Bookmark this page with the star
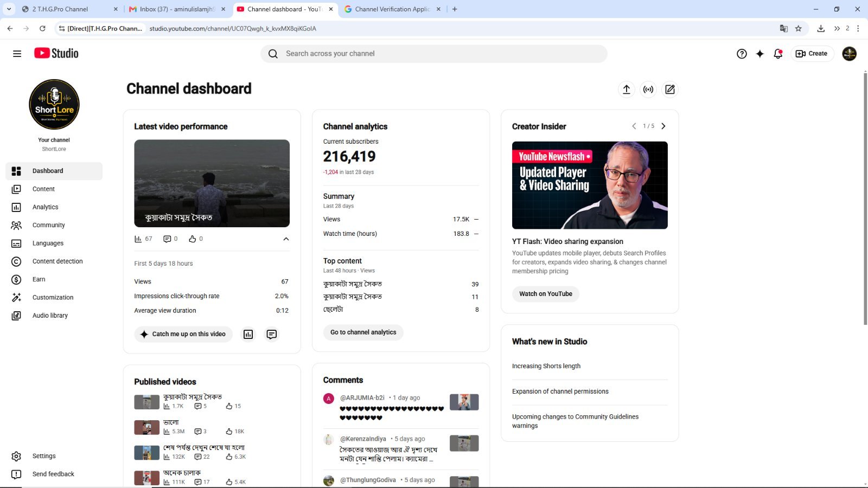 pos(799,29)
